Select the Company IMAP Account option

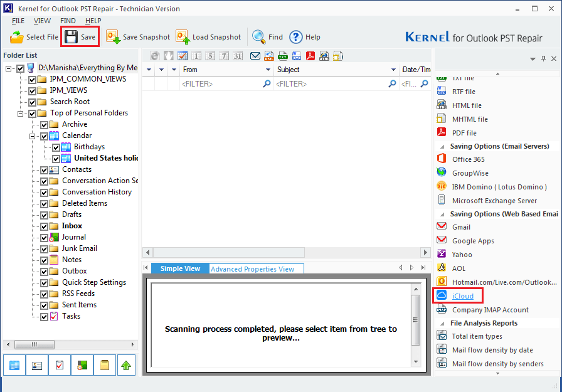coord(490,310)
